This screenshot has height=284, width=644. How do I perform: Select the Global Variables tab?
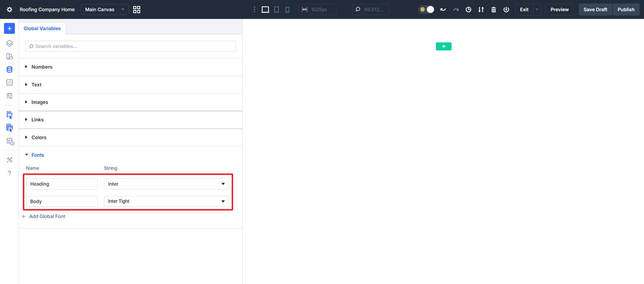(42, 28)
